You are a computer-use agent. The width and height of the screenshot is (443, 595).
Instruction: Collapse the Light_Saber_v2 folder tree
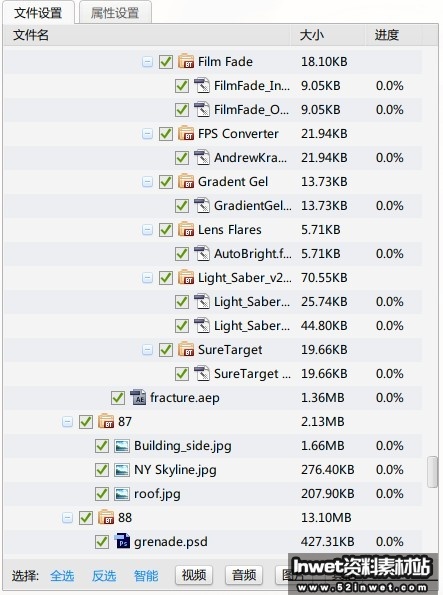click(147, 278)
